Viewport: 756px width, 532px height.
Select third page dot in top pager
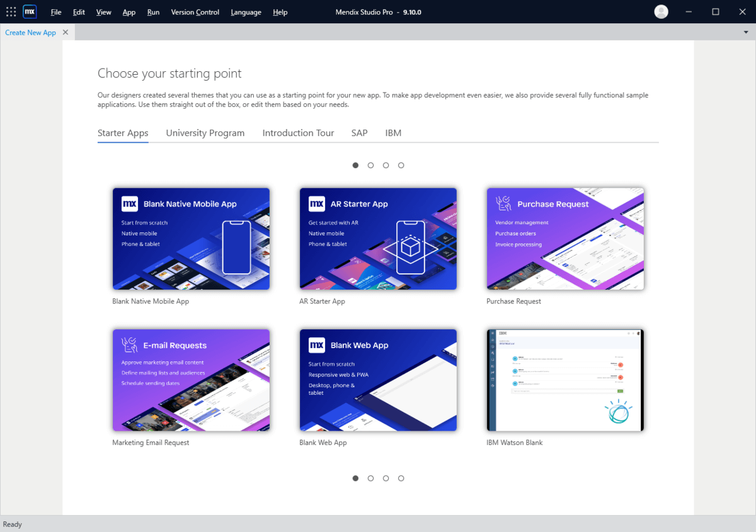386,165
